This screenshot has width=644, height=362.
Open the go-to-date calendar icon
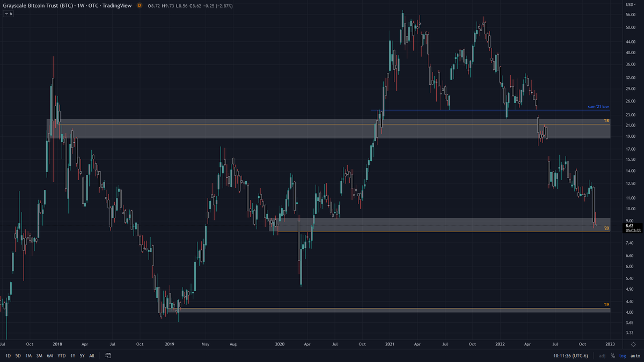coord(108,356)
